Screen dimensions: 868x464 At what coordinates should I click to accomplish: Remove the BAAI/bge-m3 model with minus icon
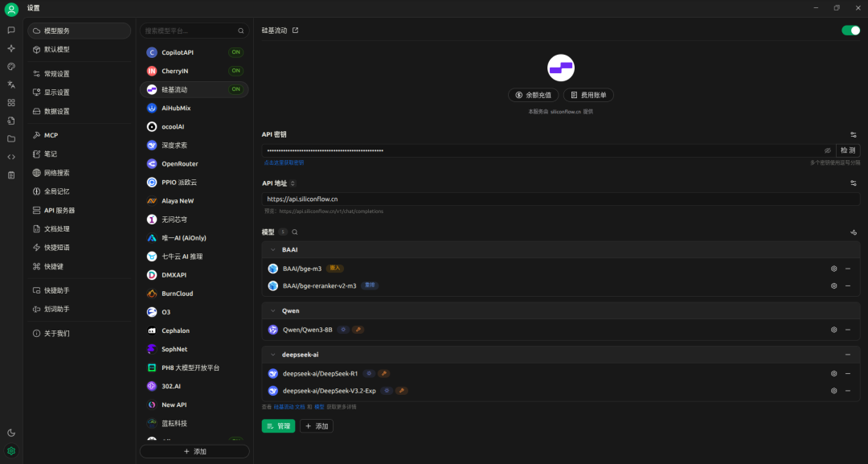847,268
